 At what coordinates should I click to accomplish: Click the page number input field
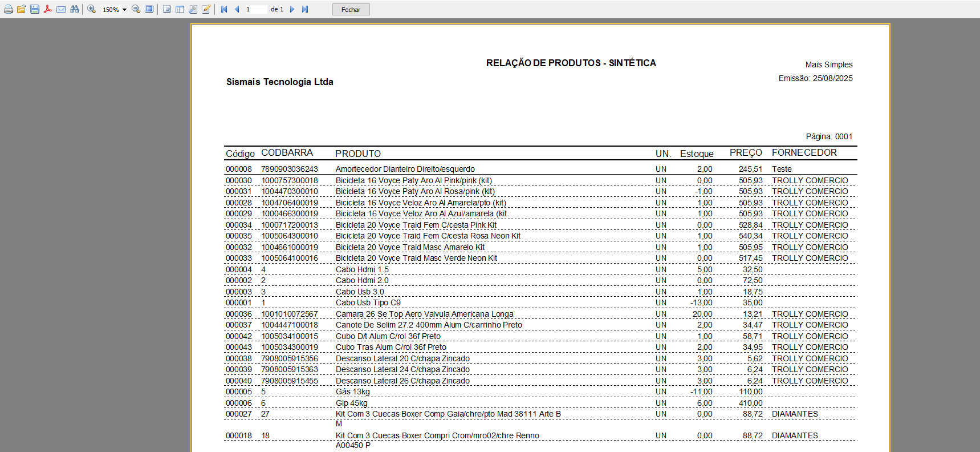tap(255, 9)
